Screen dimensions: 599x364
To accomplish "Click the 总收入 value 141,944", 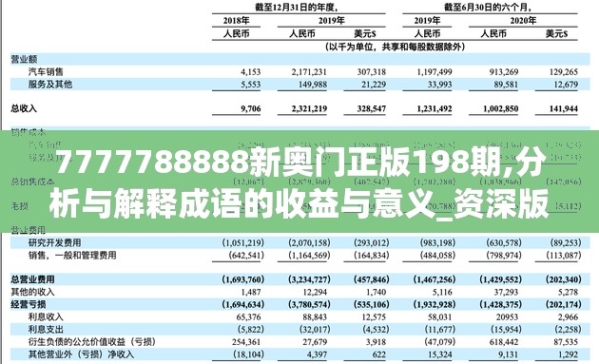I will pyautogui.click(x=564, y=109).
